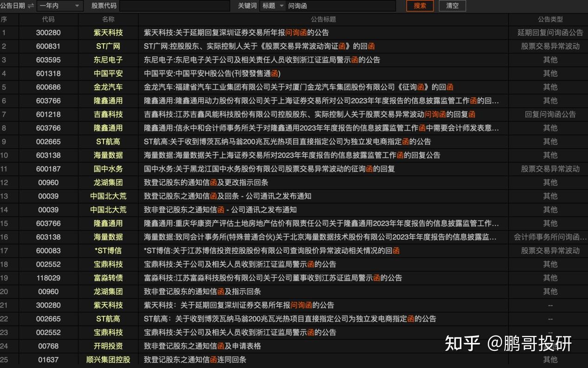Click stock code 601318

(48, 73)
